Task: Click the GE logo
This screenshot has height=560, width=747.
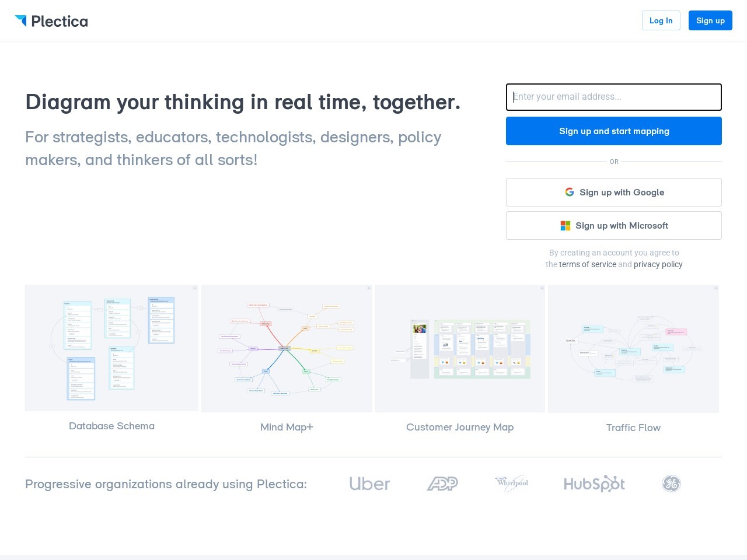Action: [x=671, y=484]
